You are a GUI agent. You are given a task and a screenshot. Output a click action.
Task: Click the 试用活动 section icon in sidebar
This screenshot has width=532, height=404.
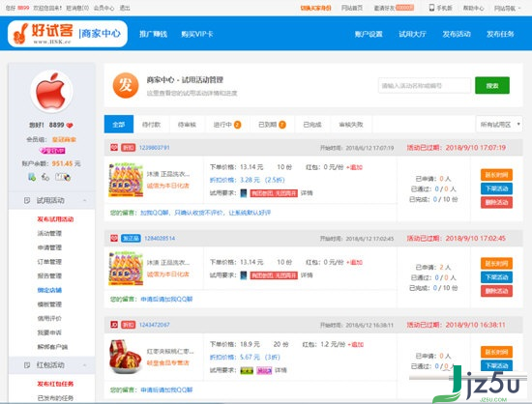(27, 200)
